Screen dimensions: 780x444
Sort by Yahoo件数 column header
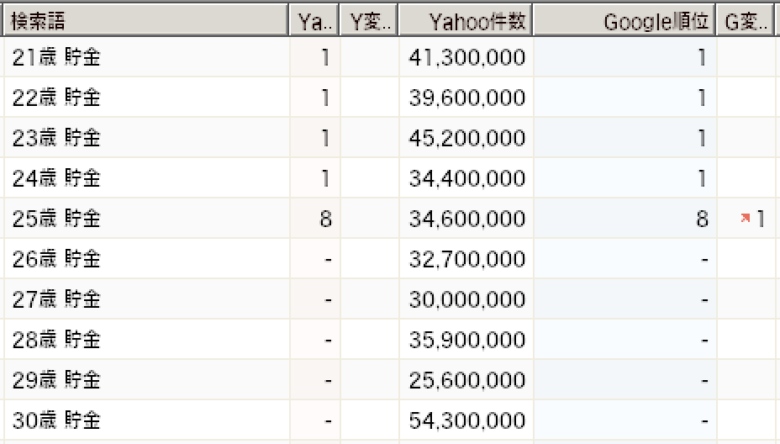click(x=466, y=20)
